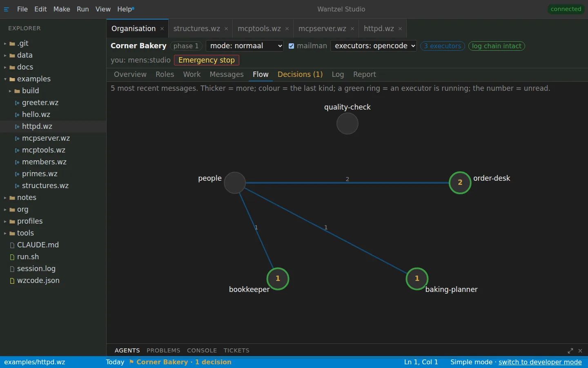
Task: Select the baking-planner node circle
Action: [x=417, y=279]
